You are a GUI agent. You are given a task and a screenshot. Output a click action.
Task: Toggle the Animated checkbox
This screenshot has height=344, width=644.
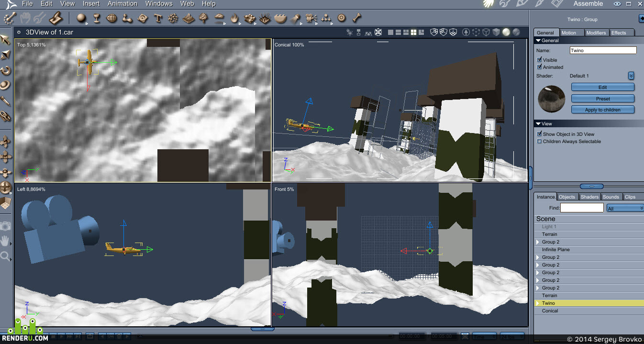click(540, 67)
